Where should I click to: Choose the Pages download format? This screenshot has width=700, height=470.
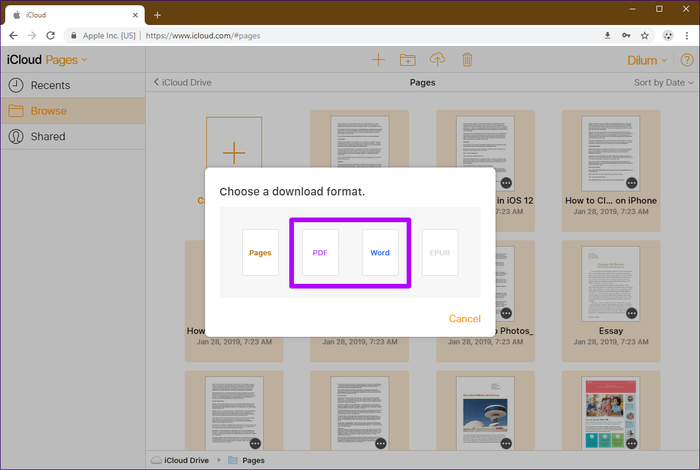260,252
